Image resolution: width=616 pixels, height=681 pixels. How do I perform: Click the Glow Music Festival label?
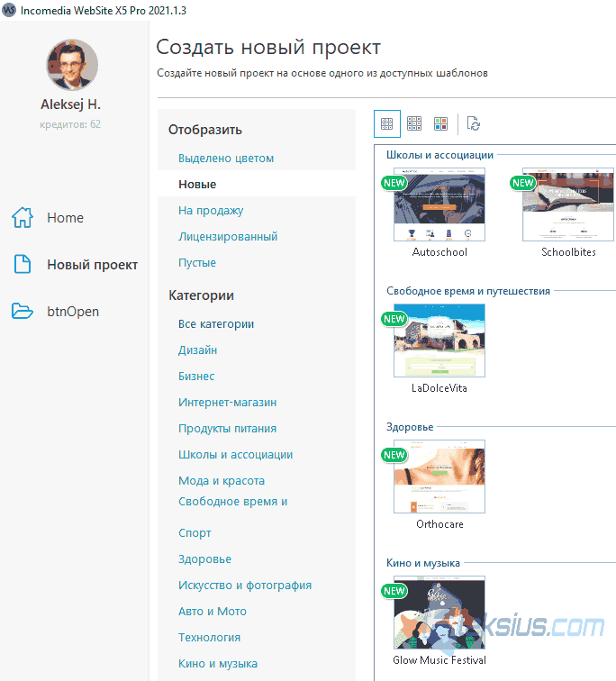click(x=439, y=659)
